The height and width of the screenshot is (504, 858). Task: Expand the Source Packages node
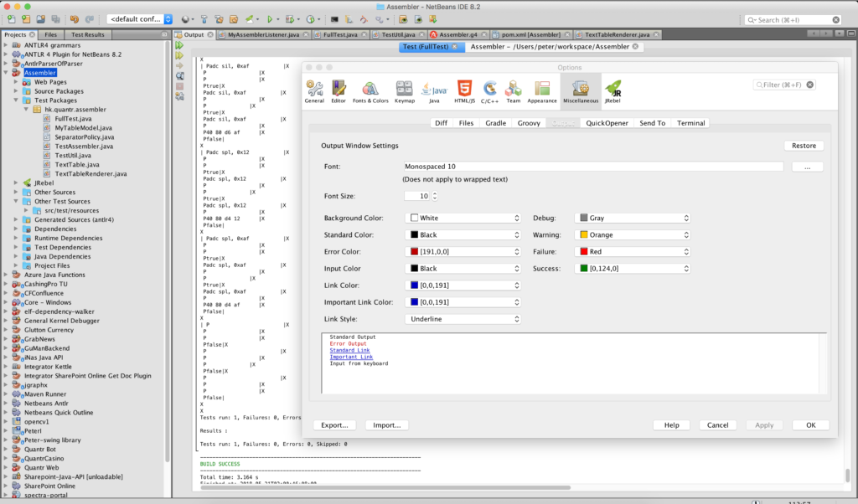pos(16,91)
